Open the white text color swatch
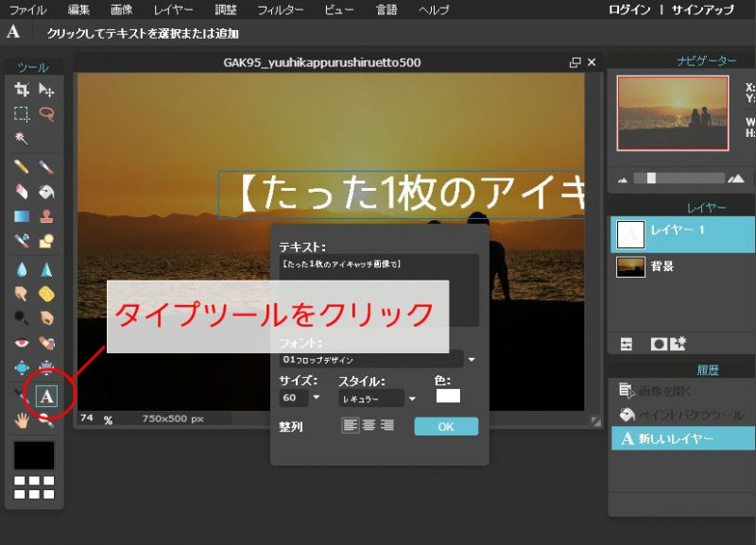 pos(448,396)
